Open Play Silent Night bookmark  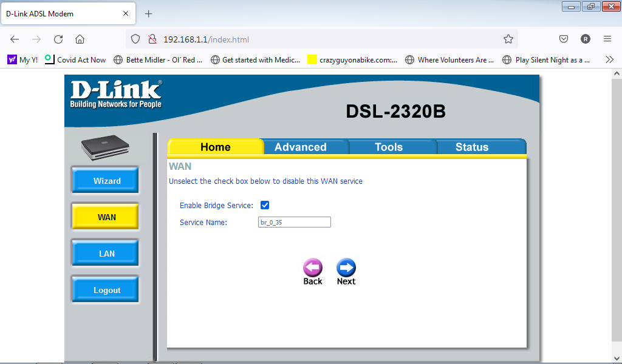[546, 60]
